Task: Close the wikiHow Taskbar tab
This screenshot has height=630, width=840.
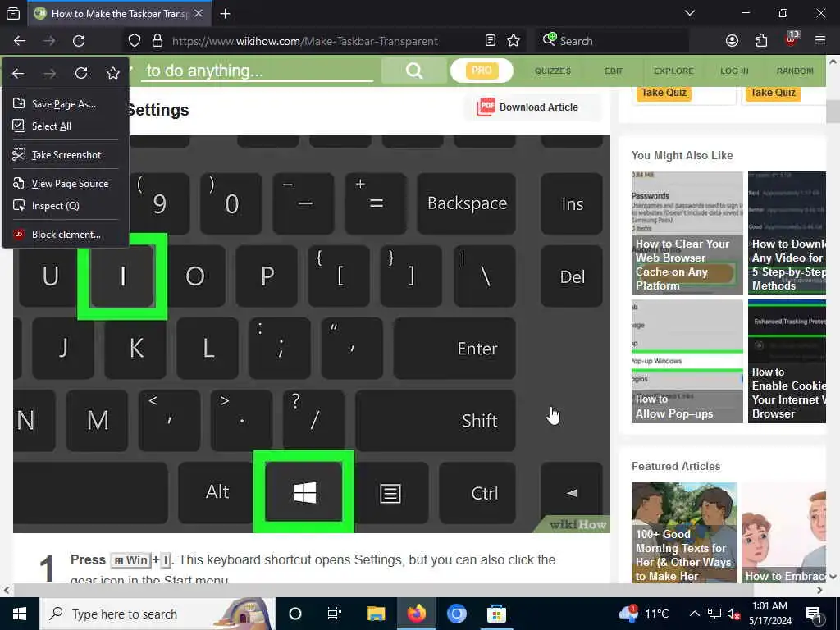Action: tap(199, 13)
